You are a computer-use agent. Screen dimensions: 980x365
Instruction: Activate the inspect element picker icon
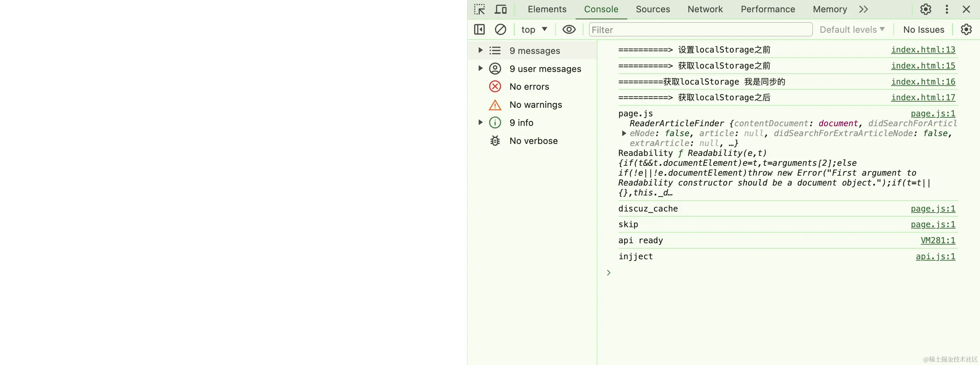(479, 9)
